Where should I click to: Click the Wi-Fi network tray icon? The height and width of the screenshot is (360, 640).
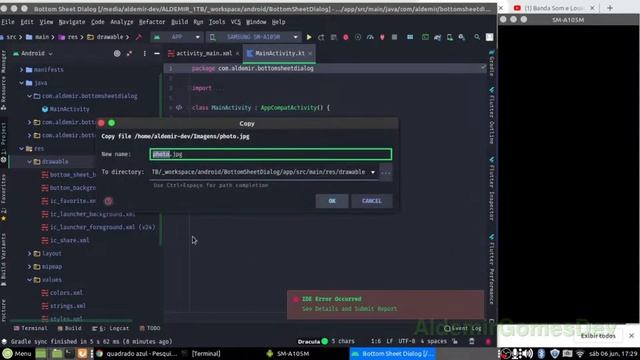[x=580, y=353]
